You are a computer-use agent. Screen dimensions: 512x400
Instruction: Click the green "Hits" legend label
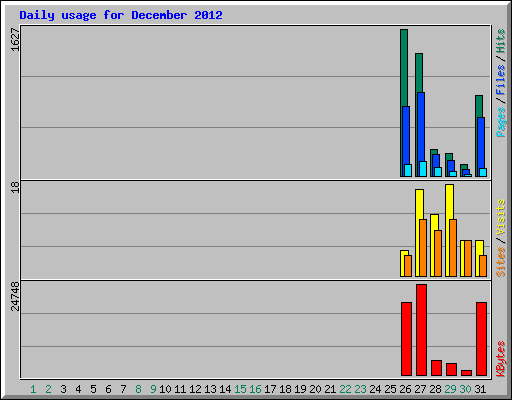coord(500,41)
